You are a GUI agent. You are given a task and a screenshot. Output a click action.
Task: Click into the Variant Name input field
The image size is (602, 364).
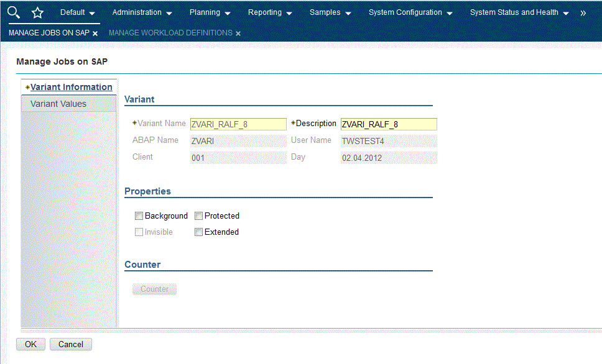[238, 124]
